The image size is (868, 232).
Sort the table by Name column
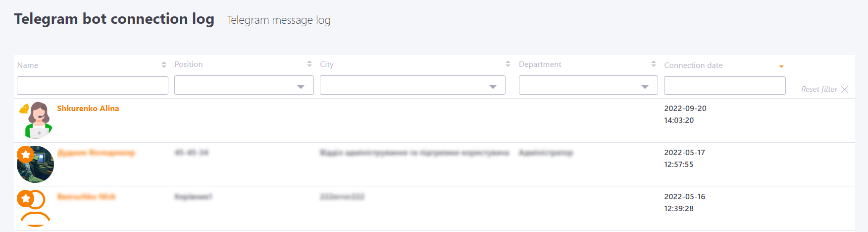click(164, 65)
